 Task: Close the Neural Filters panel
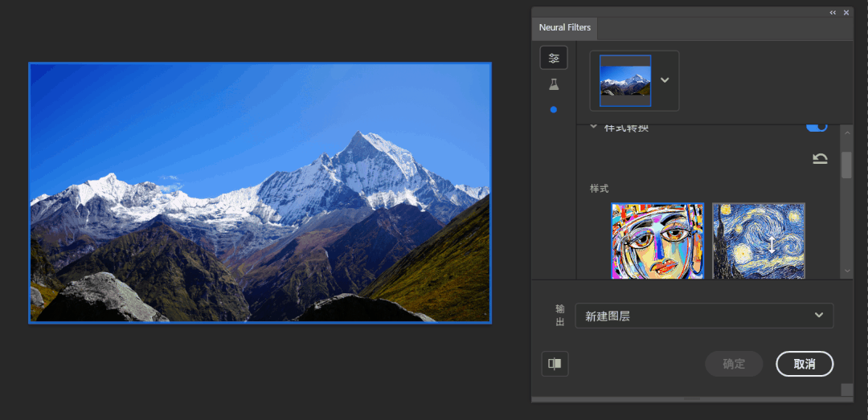[x=846, y=13]
